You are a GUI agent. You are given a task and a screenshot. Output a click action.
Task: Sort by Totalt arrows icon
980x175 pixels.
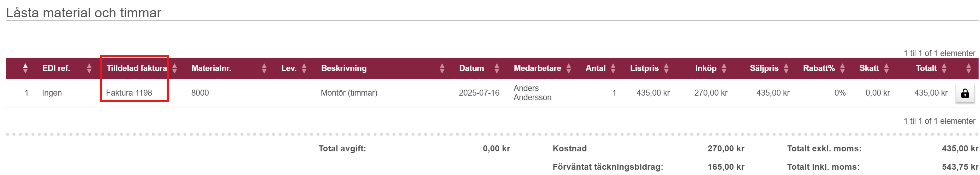point(944,68)
